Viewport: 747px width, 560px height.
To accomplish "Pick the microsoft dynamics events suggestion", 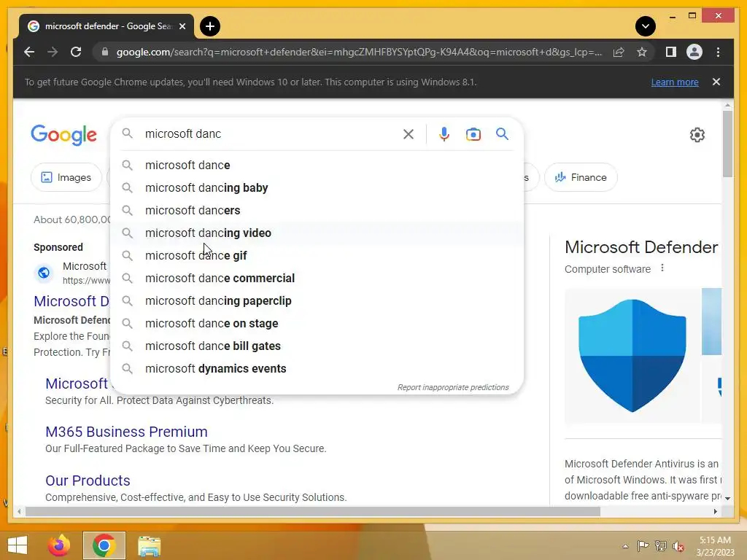I will [x=317, y=368].
